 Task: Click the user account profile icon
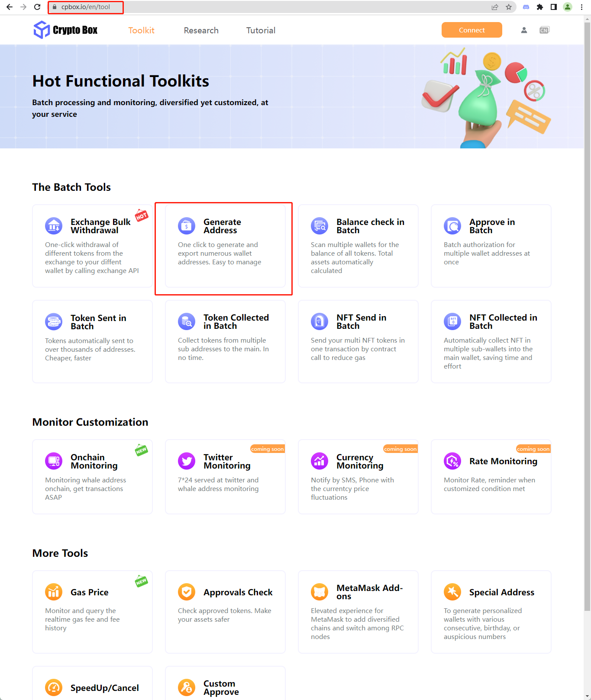524,30
